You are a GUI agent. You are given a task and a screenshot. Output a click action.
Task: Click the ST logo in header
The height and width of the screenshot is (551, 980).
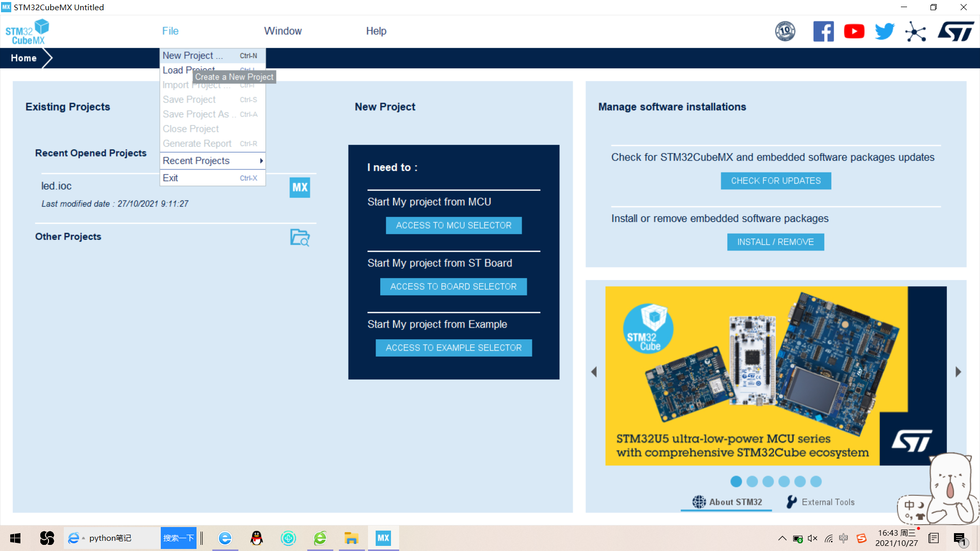pyautogui.click(x=956, y=32)
